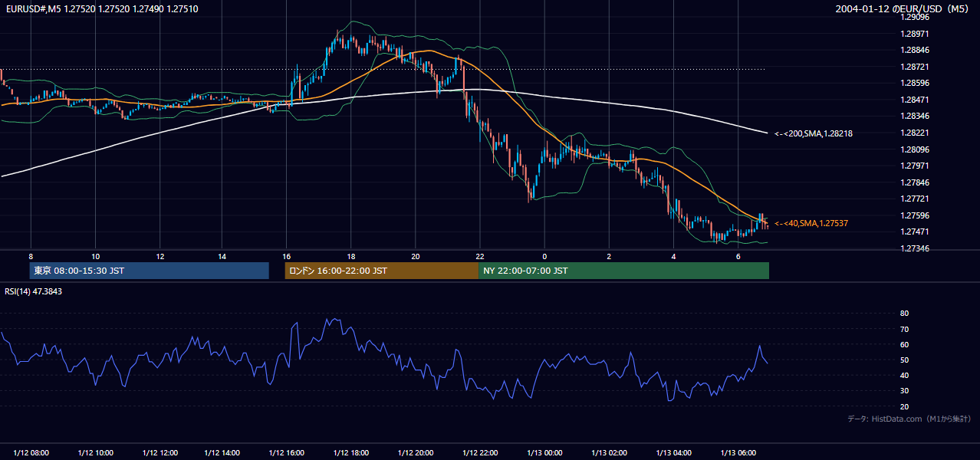Image resolution: width=980 pixels, height=460 pixels.
Task: Click the 1/13 04:00 bottom time label
Action: click(673, 452)
